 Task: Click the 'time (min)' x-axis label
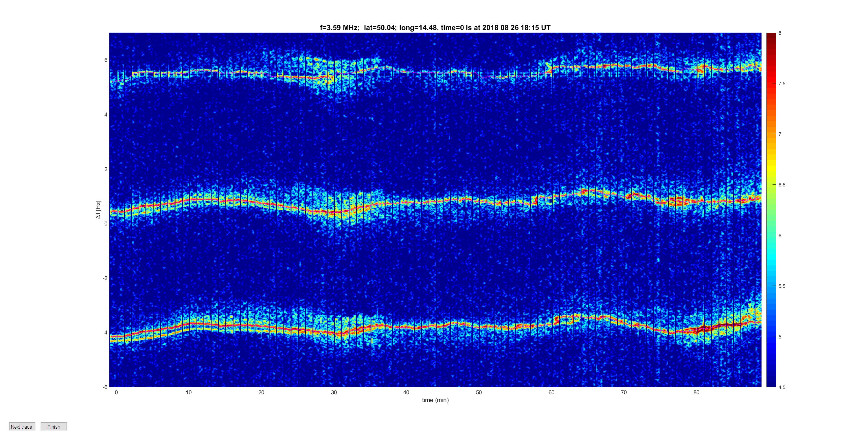435,400
